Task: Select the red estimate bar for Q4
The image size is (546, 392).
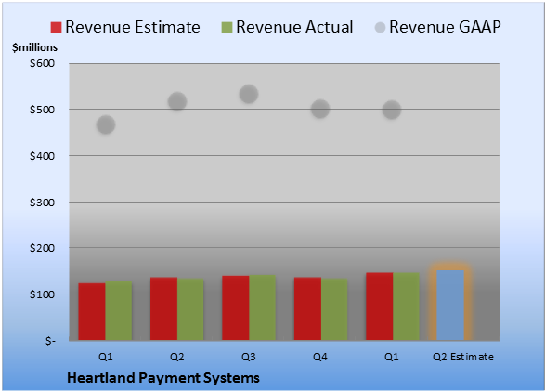Action: coord(307,308)
